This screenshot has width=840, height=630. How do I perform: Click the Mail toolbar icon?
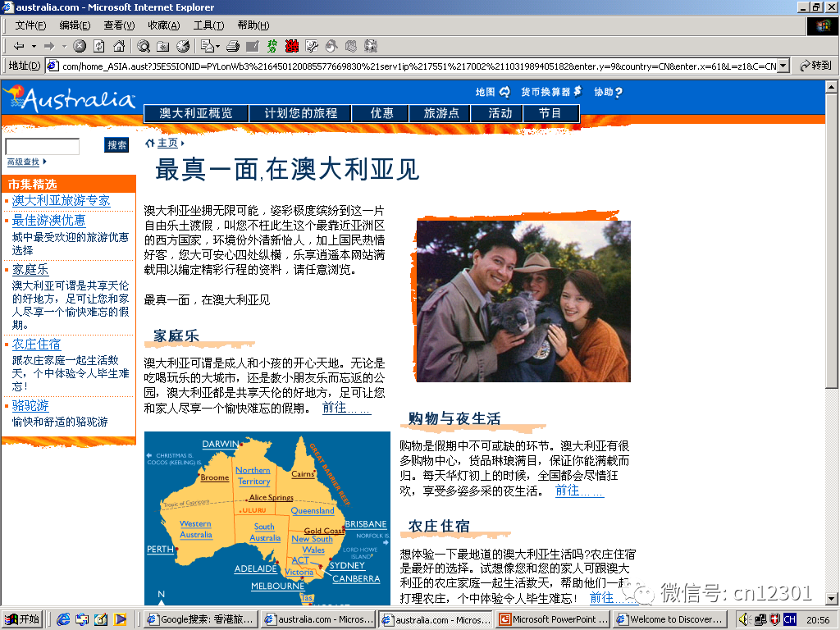(208, 47)
